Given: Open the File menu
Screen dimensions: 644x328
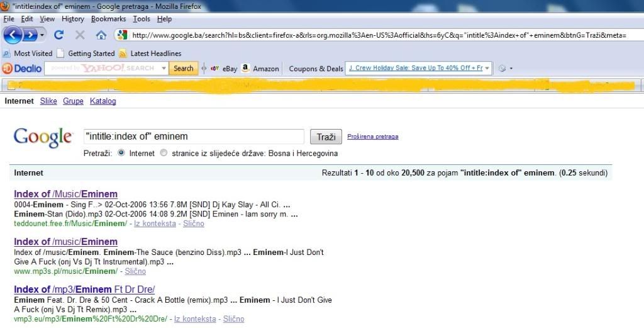Looking at the screenshot, I should tap(9, 19).
